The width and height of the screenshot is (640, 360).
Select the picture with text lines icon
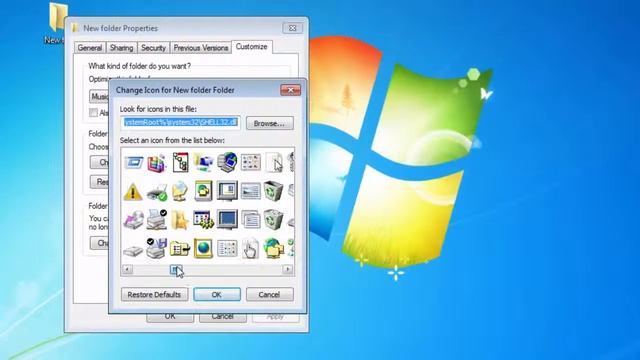[x=250, y=191]
